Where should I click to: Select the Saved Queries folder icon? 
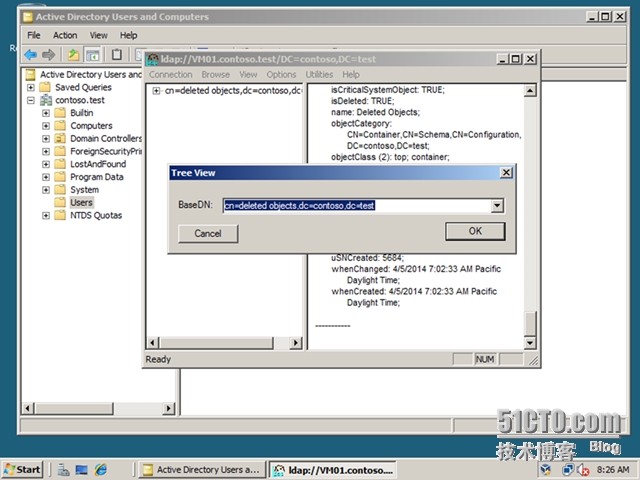pos(44,87)
